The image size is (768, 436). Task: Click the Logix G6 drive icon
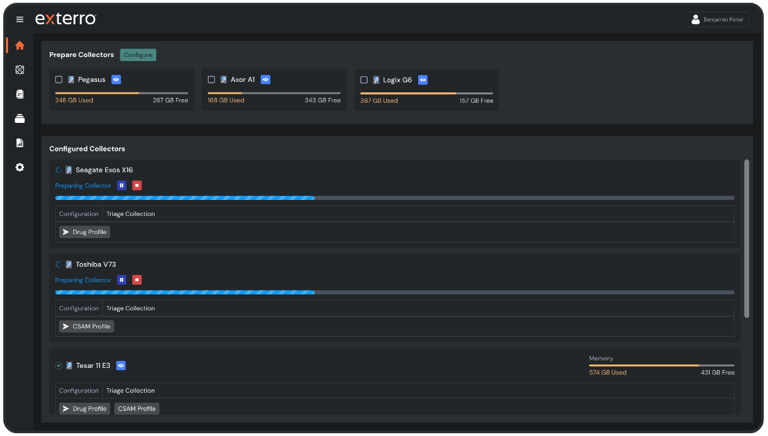(x=376, y=80)
